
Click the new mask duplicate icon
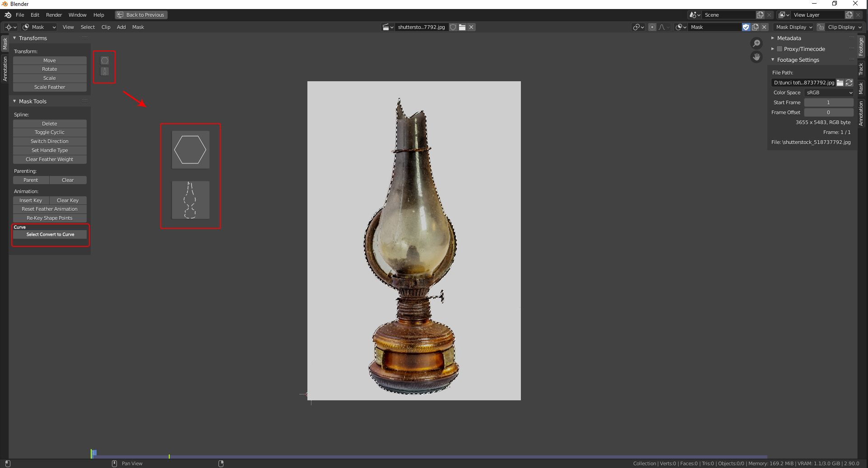click(755, 27)
